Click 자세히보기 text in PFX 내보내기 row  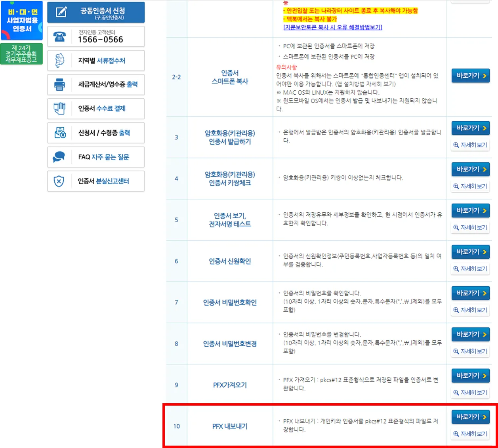point(474,434)
